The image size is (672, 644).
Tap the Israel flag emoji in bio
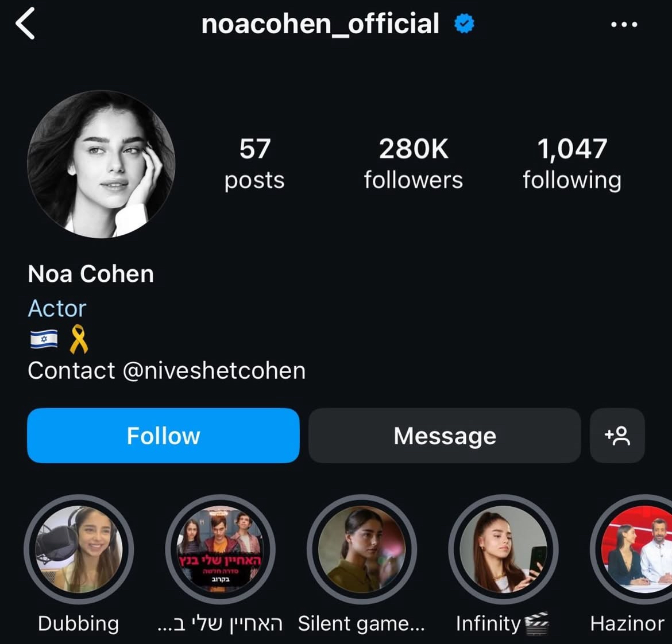(44, 339)
